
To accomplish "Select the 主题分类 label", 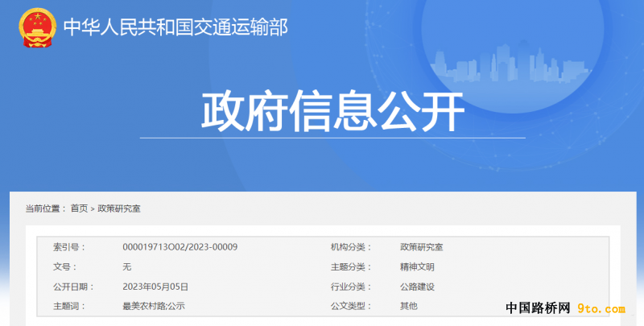I will tap(351, 267).
